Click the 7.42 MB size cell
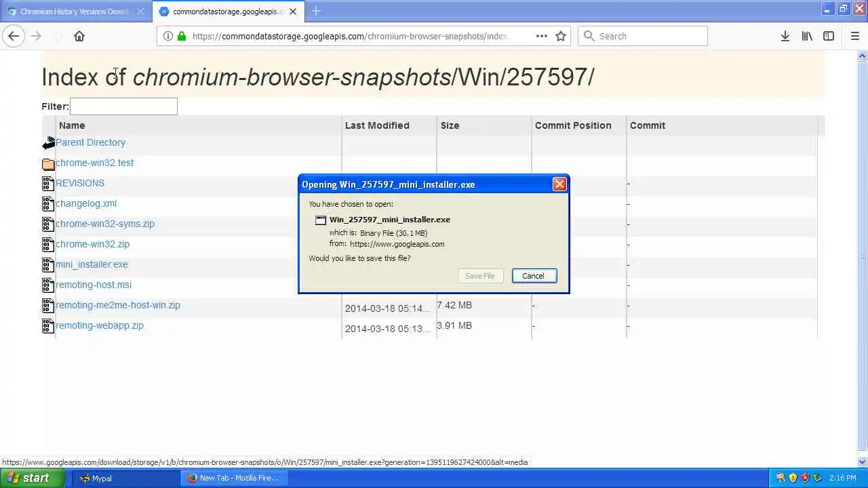This screenshot has height=488, width=868. [454, 305]
